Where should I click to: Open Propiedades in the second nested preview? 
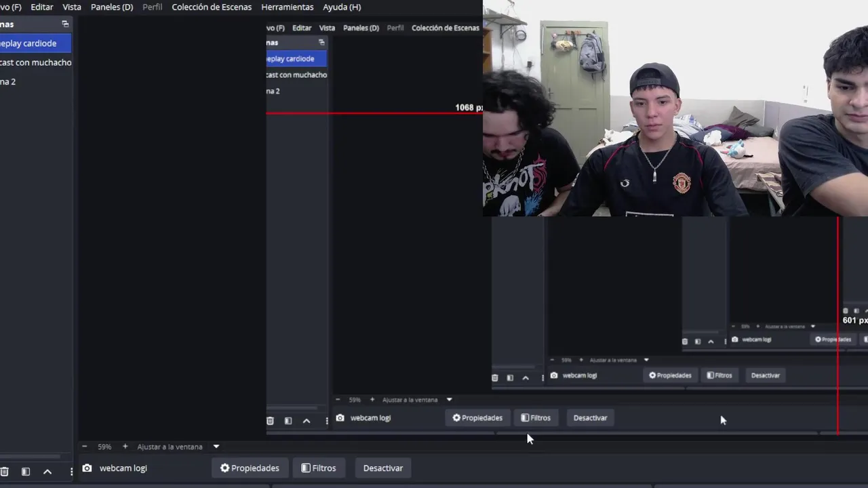pyautogui.click(x=670, y=375)
